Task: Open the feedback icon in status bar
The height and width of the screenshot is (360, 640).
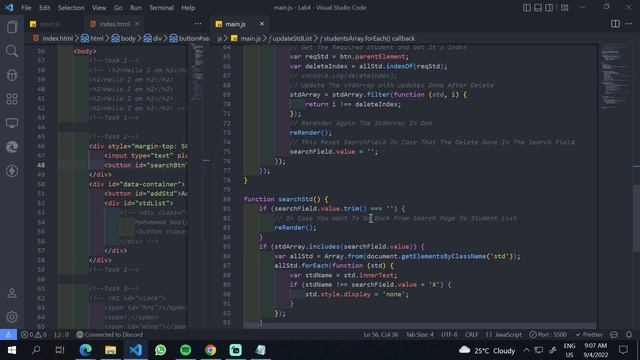Action: [614, 334]
